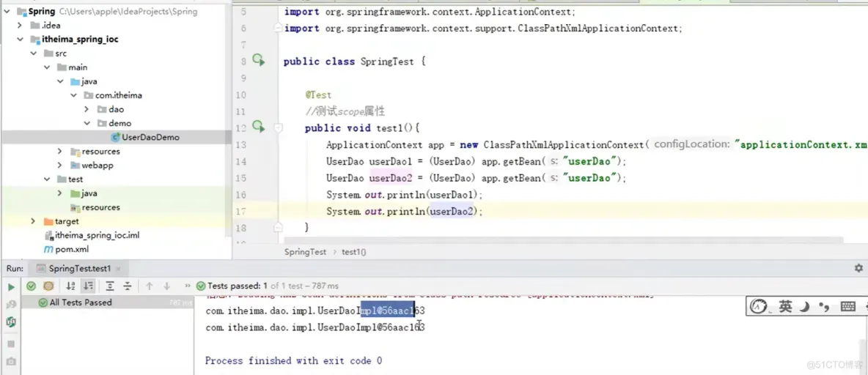The height and width of the screenshot is (375, 868).
Task: Click Process finished with exit code 0
Action: [293, 360]
